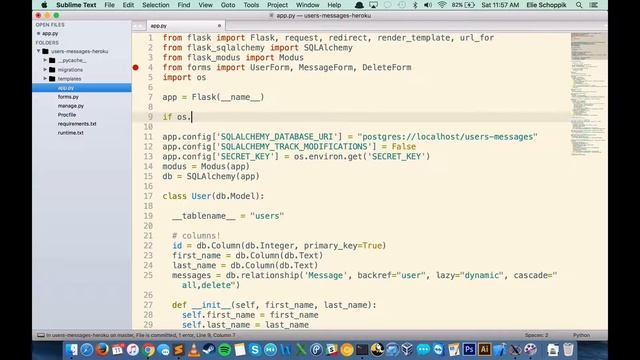Launch Photoshop from the Dock
The height and width of the screenshot is (360, 640).
tap(469, 350)
